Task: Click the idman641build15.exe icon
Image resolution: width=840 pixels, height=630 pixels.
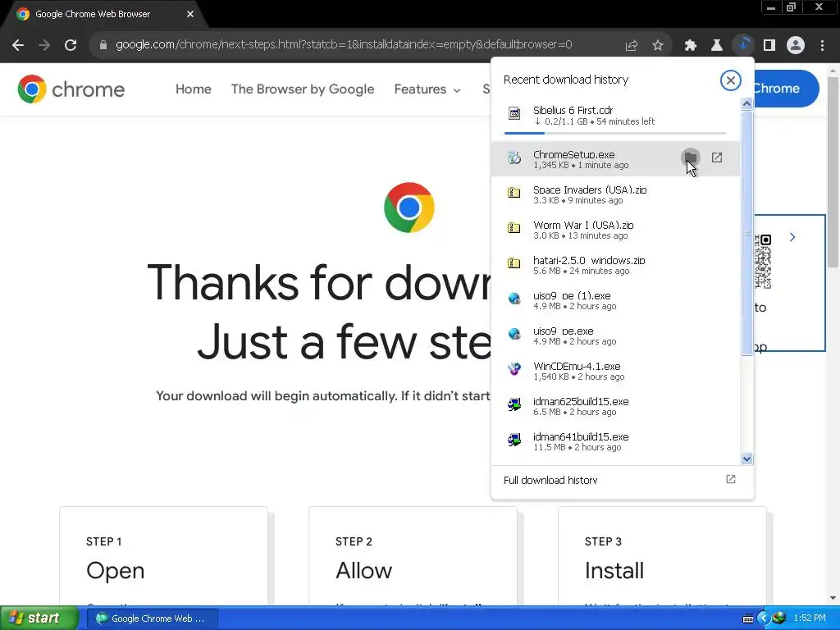Action: (x=514, y=440)
